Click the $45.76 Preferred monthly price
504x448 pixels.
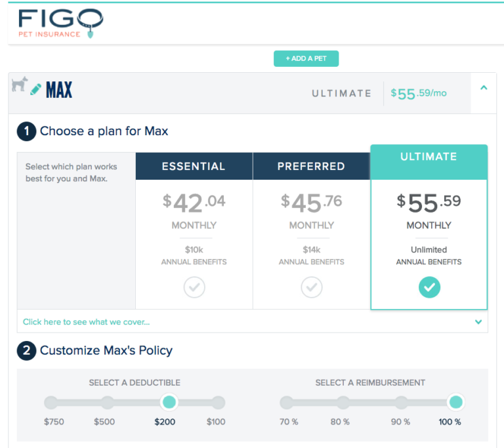[x=312, y=203]
